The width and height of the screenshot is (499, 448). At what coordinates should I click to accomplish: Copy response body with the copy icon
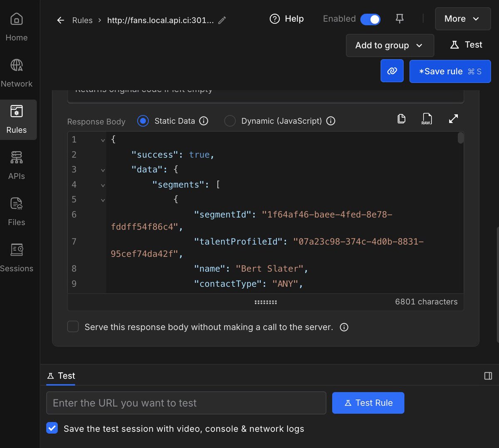point(401,119)
